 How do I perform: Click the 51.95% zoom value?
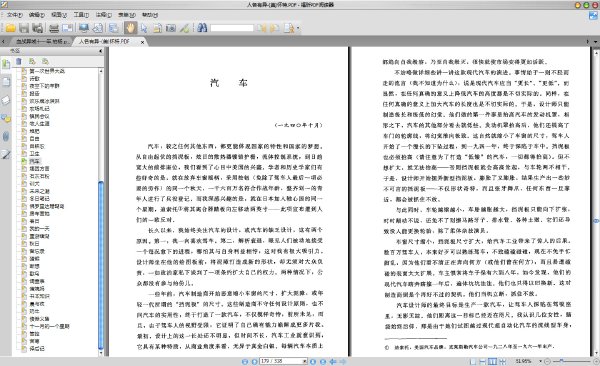(x=523, y=361)
